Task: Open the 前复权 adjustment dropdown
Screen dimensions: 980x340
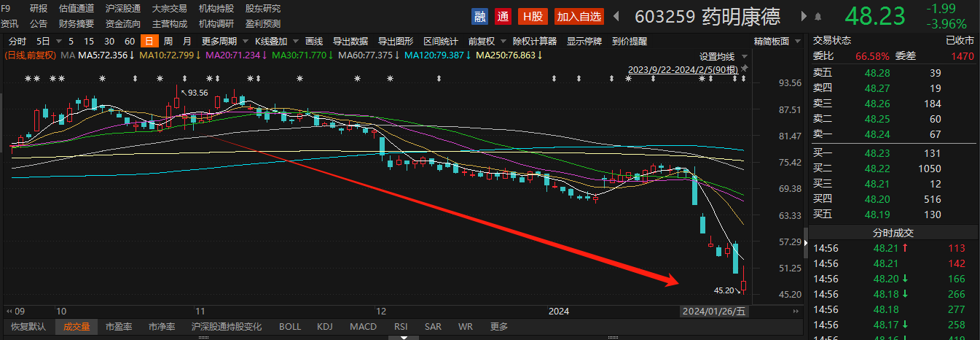Action: [x=486, y=41]
